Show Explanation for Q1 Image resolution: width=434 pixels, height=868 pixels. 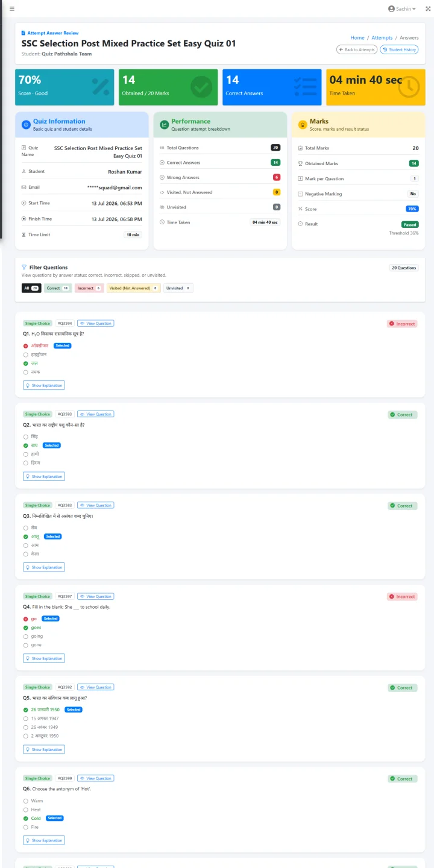coord(44,385)
